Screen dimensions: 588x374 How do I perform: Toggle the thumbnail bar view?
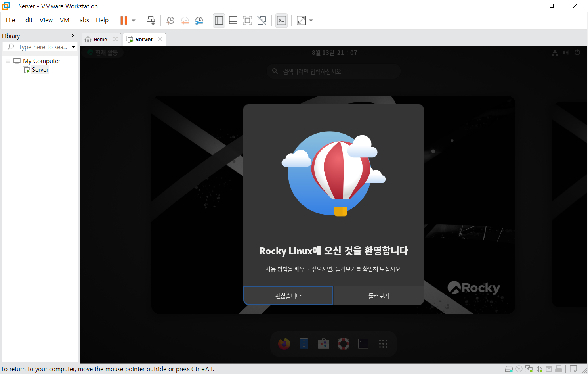click(233, 20)
